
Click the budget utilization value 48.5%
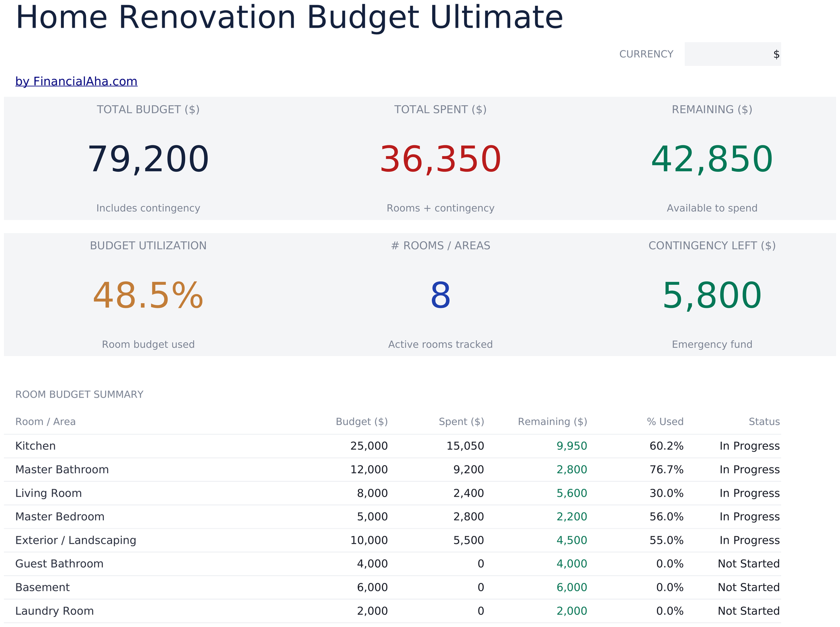(x=148, y=296)
